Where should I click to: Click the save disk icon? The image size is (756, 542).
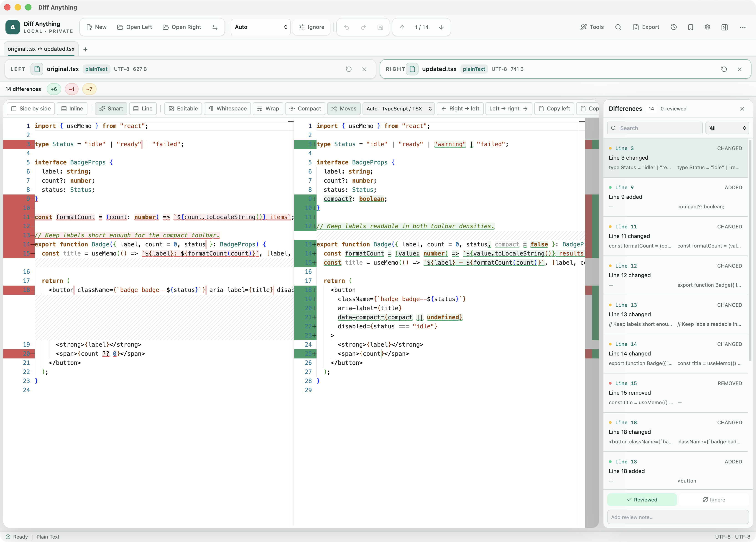pyautogui.click(x=380, y=27)
